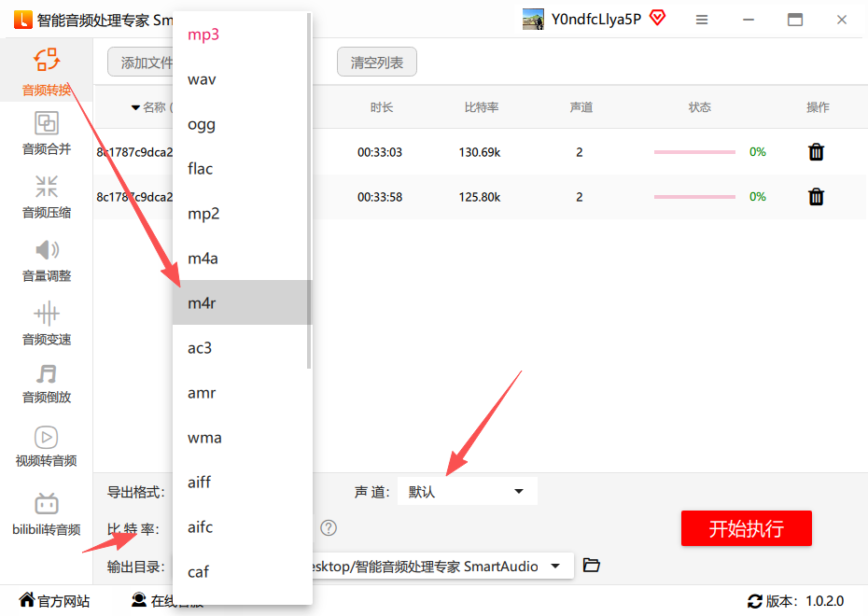This screenshot has height=616, width=868.
Task: Delete the first audio file with trash icon
Action: (816, 152)
